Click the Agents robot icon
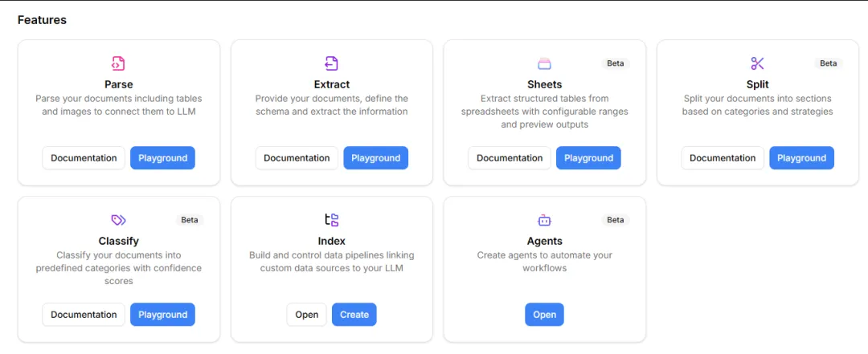Viewport: 868px width, 354px height. [544, 220]
